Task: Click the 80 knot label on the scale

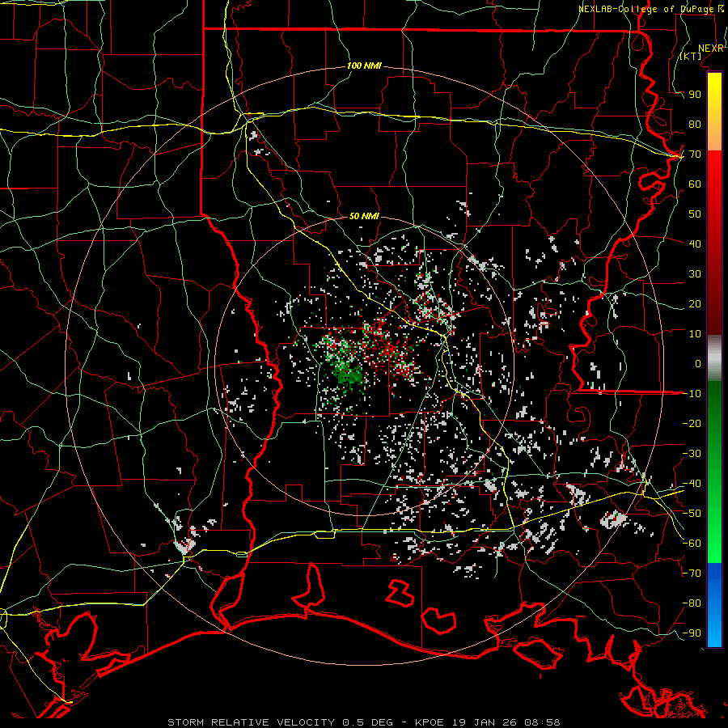Action: 695,125
